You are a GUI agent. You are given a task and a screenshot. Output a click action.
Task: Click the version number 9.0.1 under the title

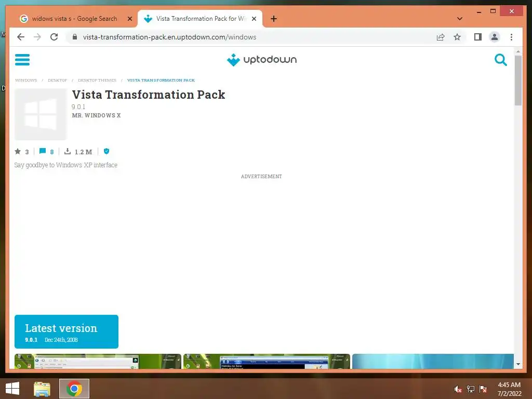[78, 107]
